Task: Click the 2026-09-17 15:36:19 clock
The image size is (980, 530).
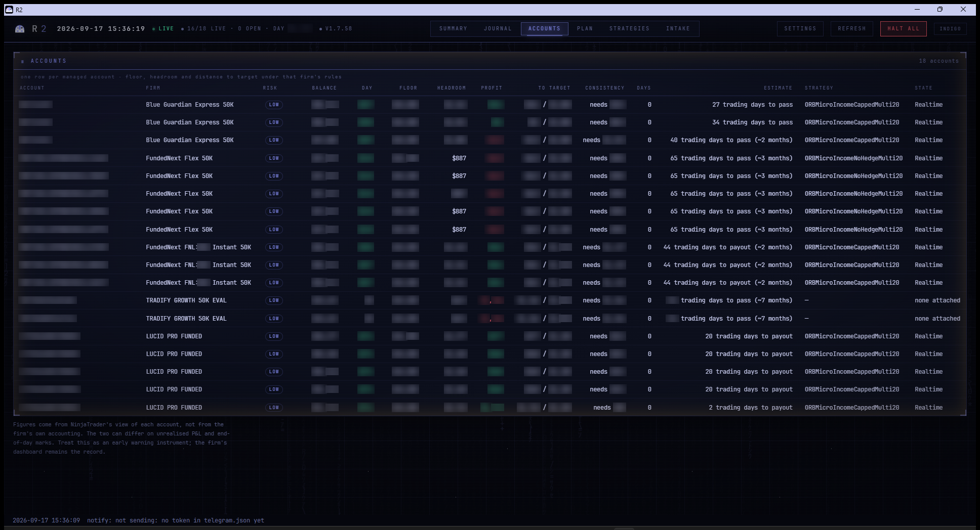Action: coord(101,29)
